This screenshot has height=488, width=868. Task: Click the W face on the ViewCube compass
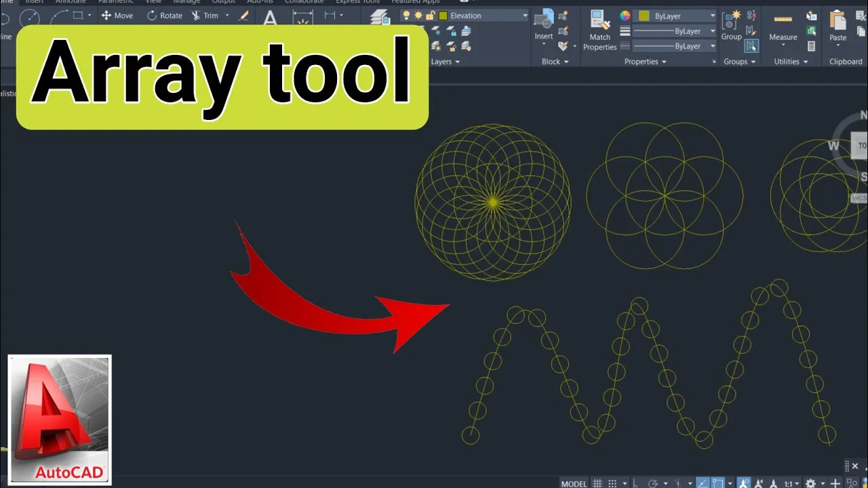[833, 145]
